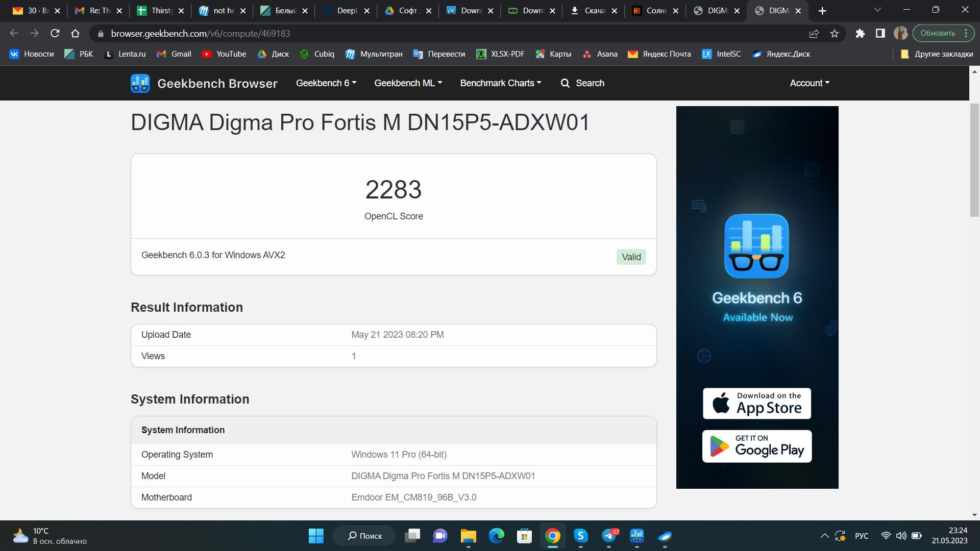Open File Explorer from the taskbar

468,536
